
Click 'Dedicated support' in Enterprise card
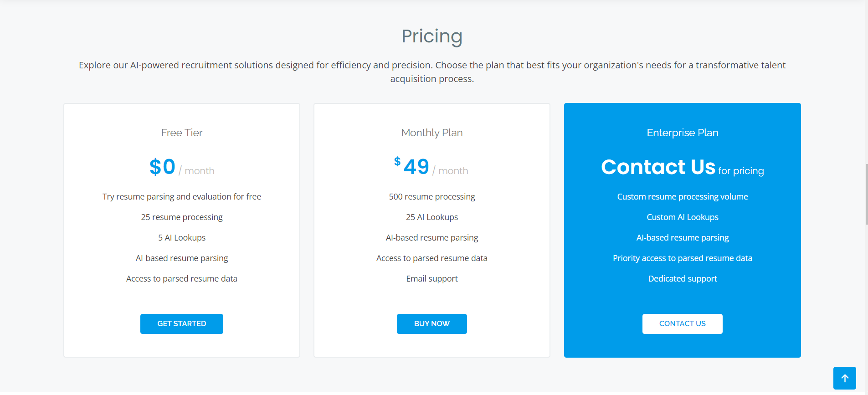(683, 279)
